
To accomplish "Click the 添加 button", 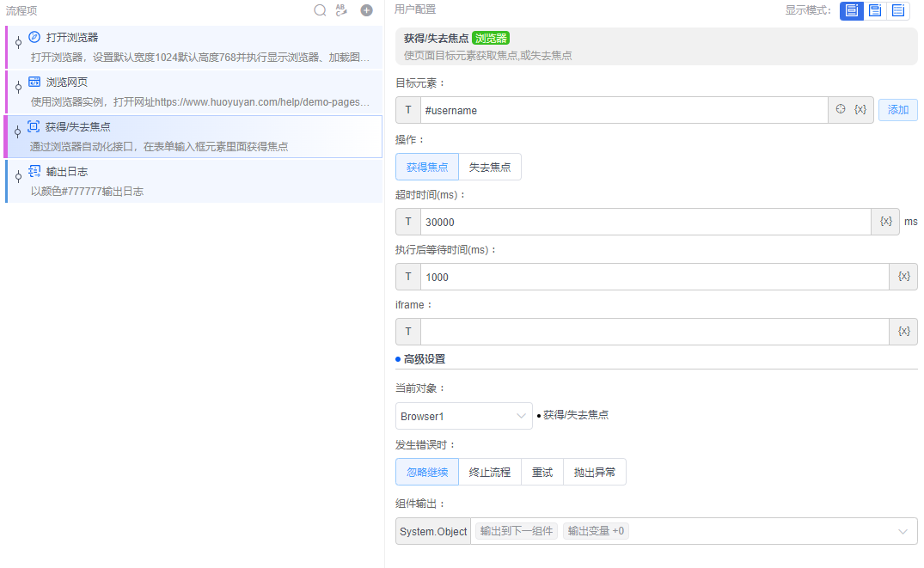I will 897,109.
